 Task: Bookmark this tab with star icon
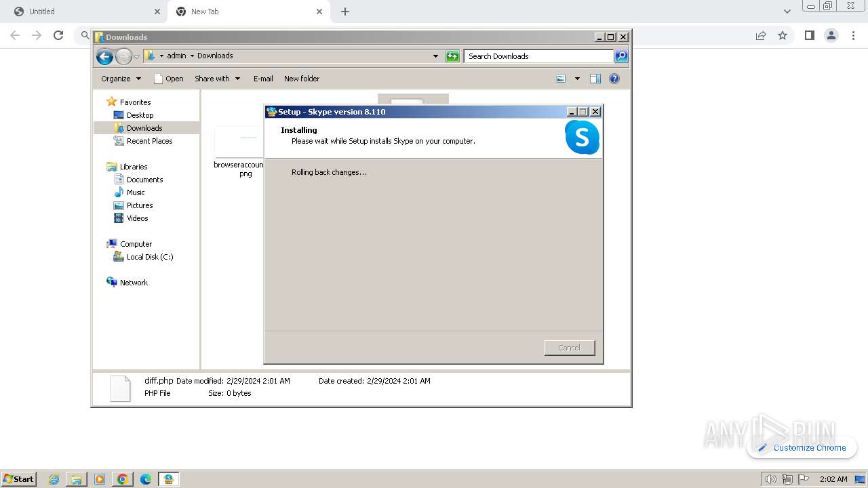click(x=783, y=35)
